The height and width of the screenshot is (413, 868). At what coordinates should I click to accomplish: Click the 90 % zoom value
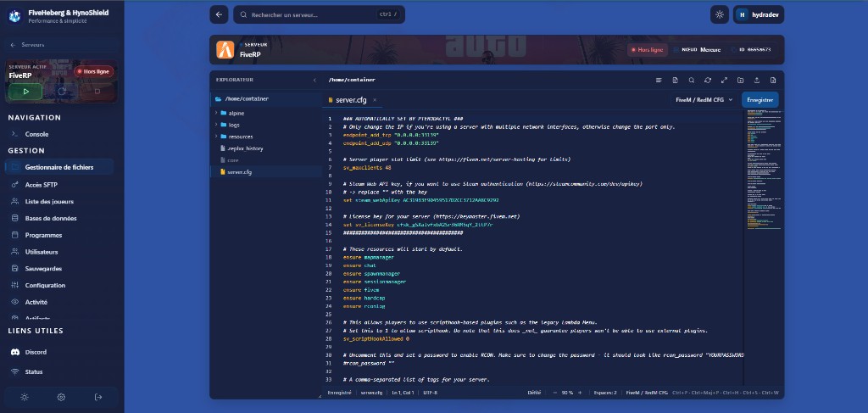pos(567,393)
